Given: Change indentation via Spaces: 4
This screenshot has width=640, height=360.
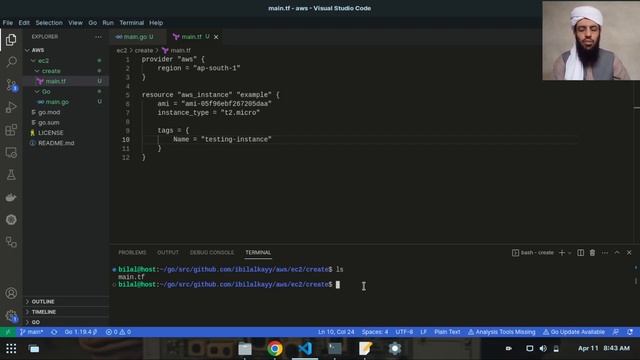Looking at the screenshot, I should [x=375, y=332].
